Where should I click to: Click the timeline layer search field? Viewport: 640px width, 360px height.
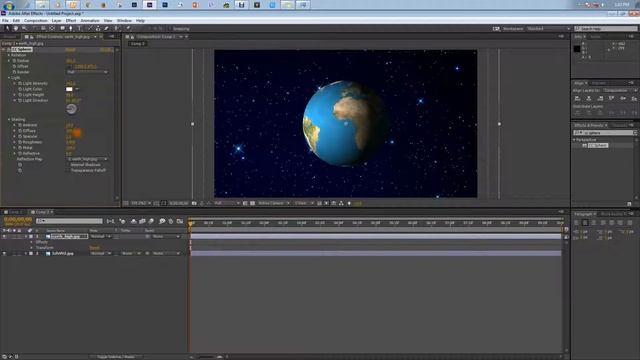(69, 221)
